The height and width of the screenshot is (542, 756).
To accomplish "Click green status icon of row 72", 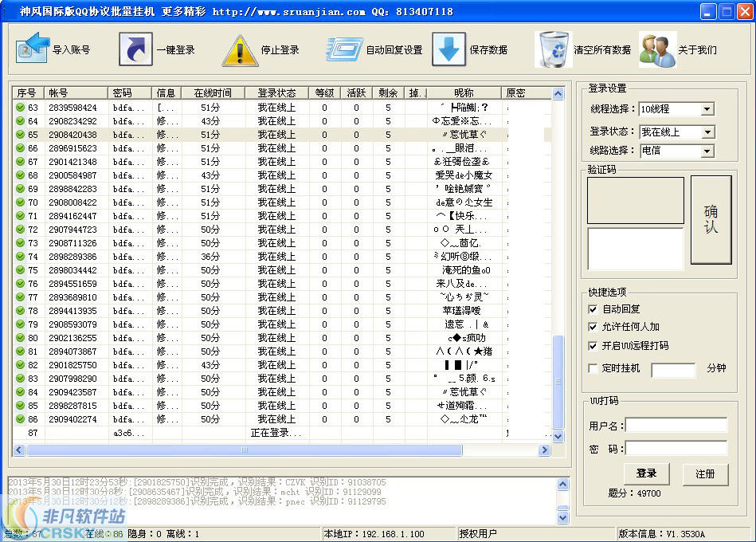I will click(x=20, y=229).
